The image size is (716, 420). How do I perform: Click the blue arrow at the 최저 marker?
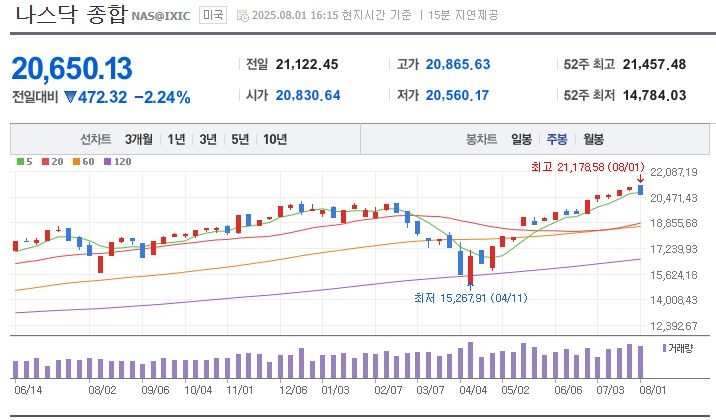(471, 287)
